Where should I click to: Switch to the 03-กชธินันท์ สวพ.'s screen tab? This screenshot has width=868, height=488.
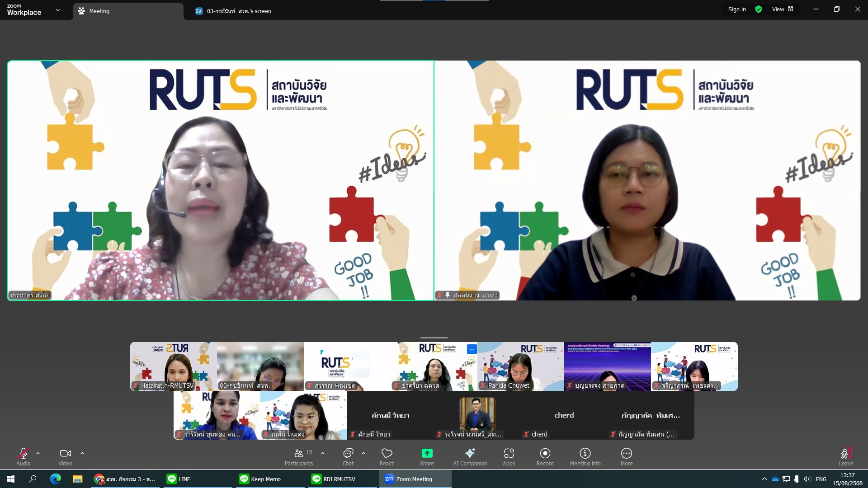[233, 11]
